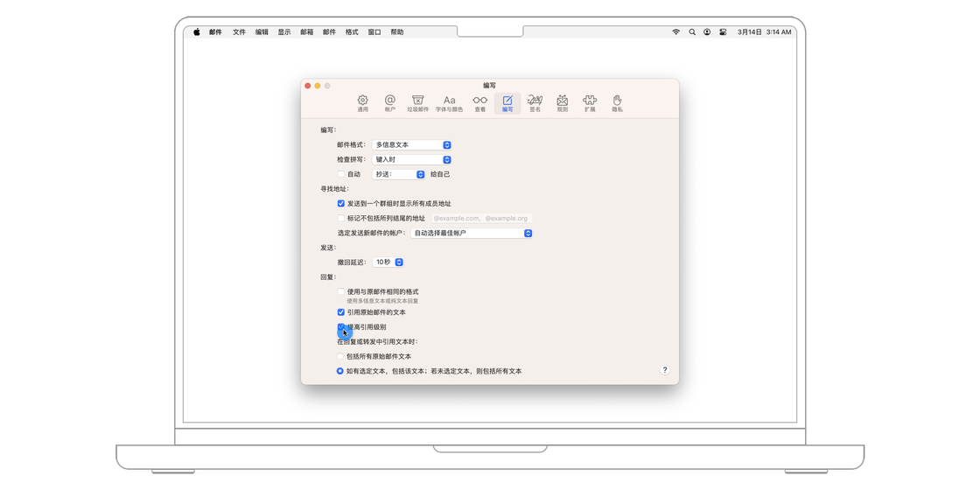This screenshot has height=490, width=980.
Task: Open the 撤回延迟 10秒 dropdown
Action: (x=388, y=262)
